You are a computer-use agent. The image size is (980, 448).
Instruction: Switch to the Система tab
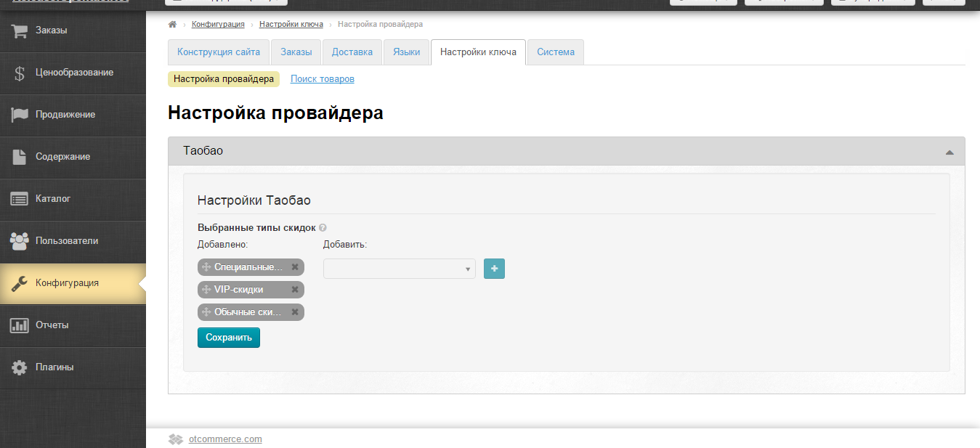tap(556, 52)
